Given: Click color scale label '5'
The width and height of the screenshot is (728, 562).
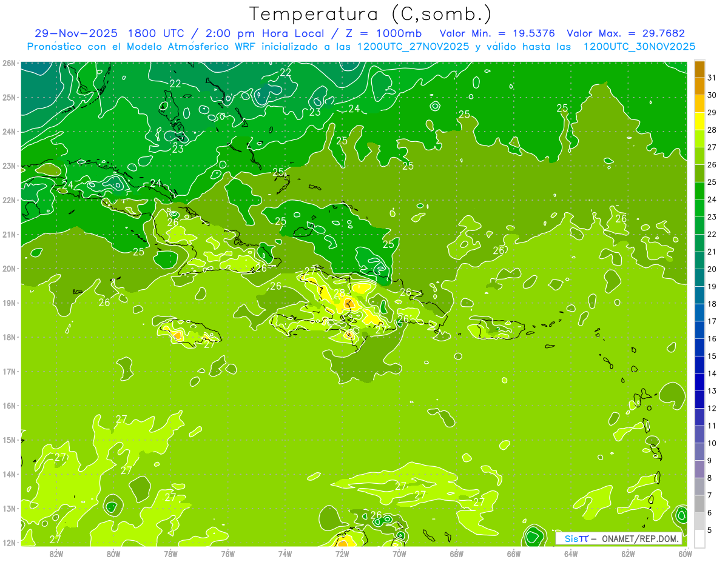Looking at the screenshot, I should click(710, 530).
